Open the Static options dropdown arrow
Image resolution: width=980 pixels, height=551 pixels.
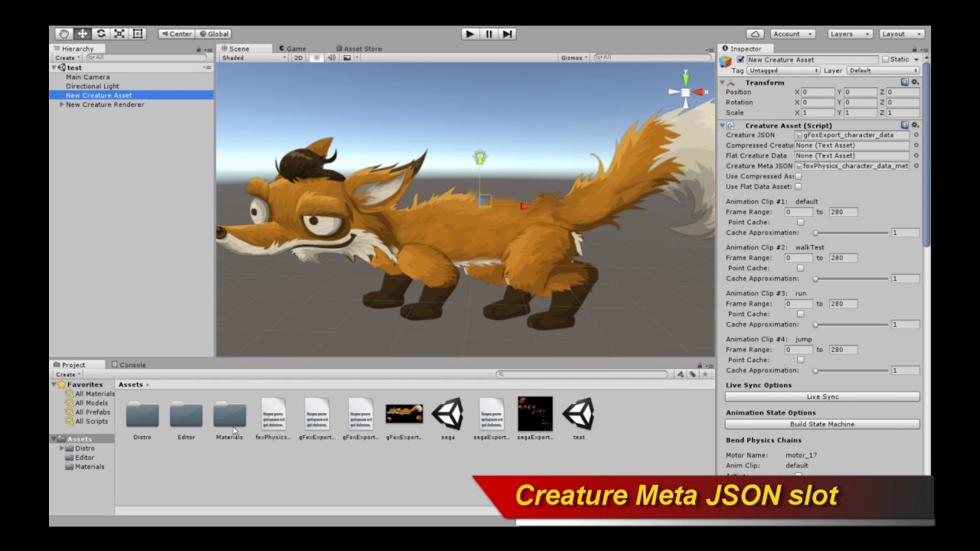(x=916, y=60)
